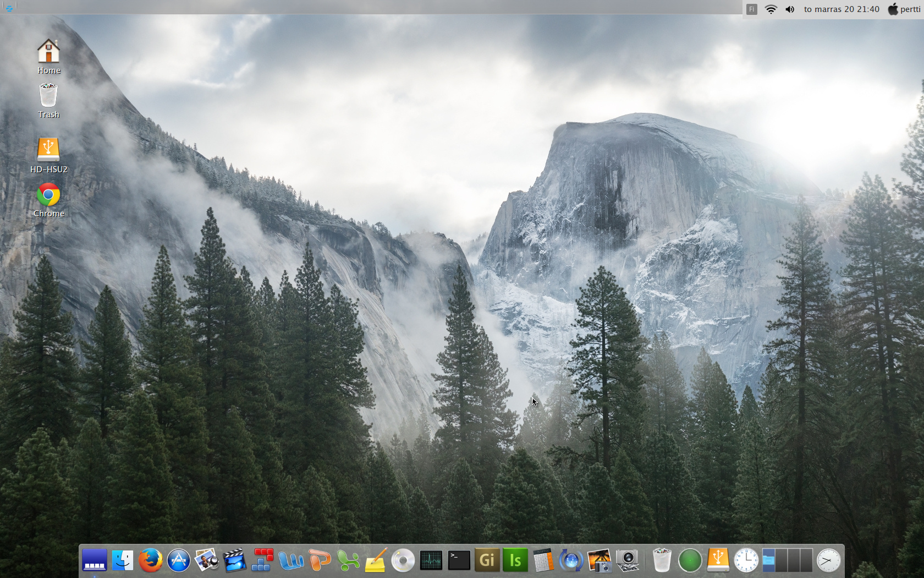
Task: Open the date and time calendar
Action: [x=841, y=9]
